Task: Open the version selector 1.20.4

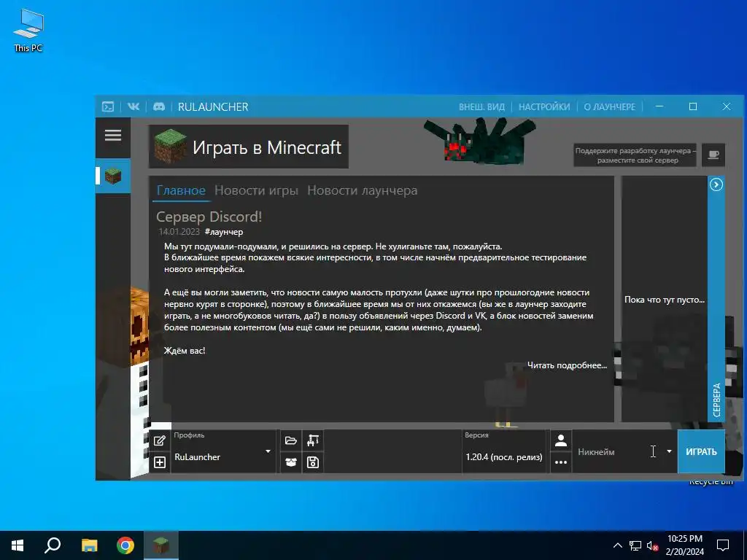Action: (x=504, y=451)
